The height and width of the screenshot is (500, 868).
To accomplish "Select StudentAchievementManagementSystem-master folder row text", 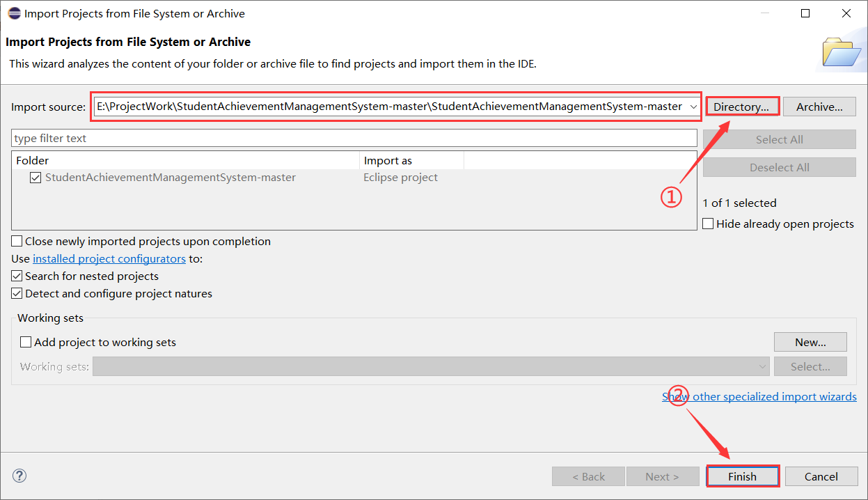I will pos(171,178).
